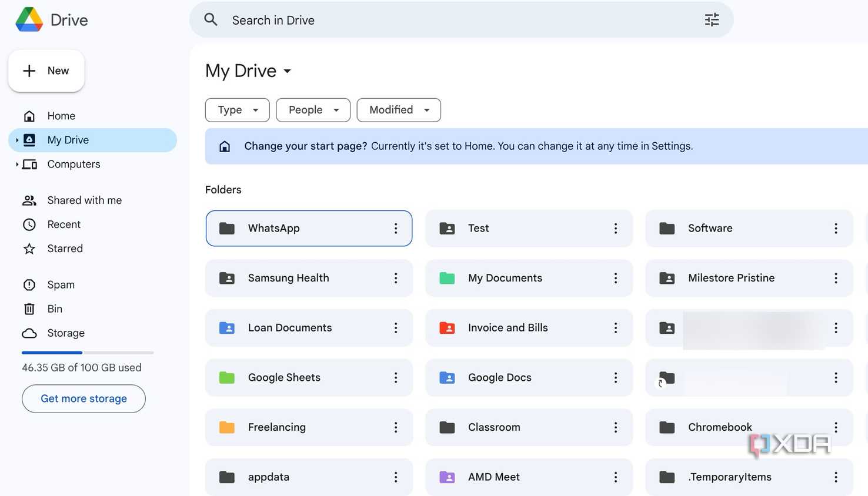The height and width of the screenshot is (496, 868).
Task: Select the Classroom folder
Action: (529, 427)
